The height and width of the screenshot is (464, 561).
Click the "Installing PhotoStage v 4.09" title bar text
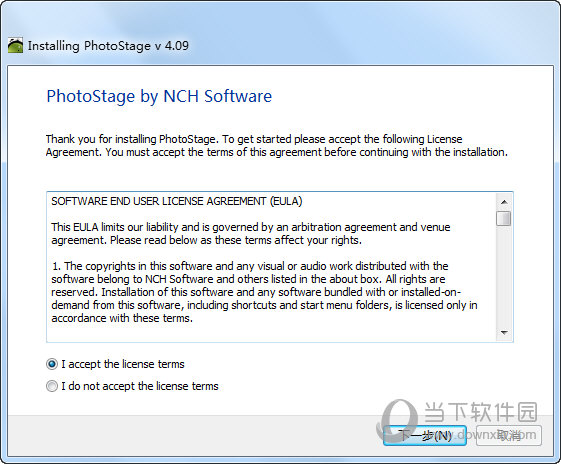108,46
